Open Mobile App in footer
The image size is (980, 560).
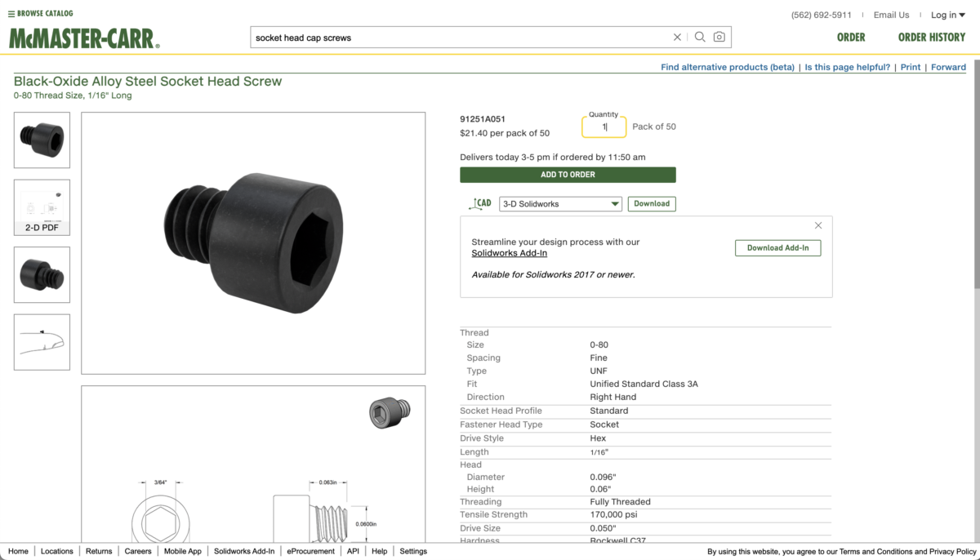[x=183, y=551]
